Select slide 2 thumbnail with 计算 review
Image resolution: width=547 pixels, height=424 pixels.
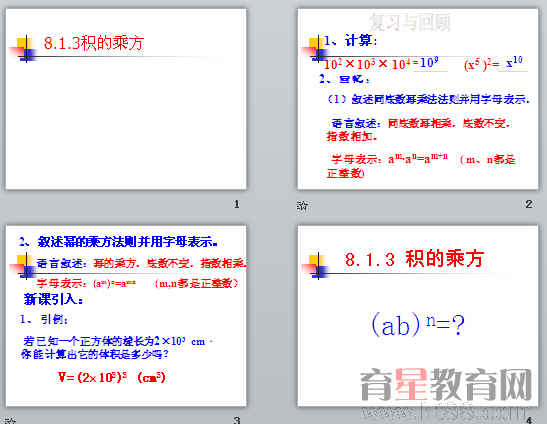tap(418, 99)
